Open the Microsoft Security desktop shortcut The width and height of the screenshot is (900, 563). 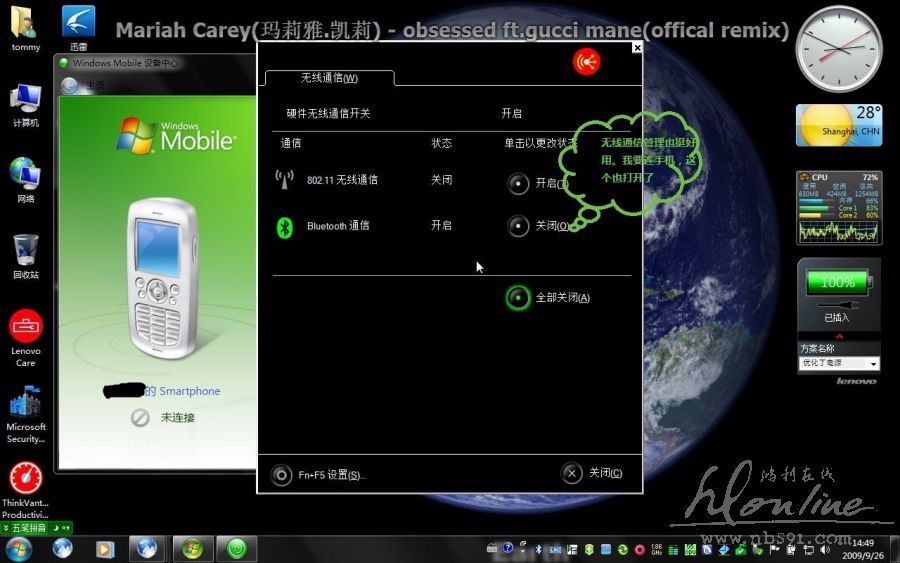coord(25,414)
